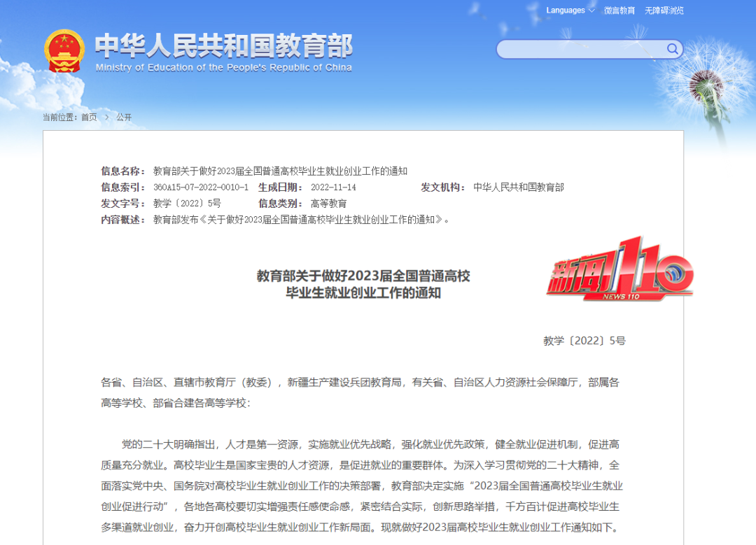Focus the site search input field
This screenshot has height=545, width=756.
(589, 49)
